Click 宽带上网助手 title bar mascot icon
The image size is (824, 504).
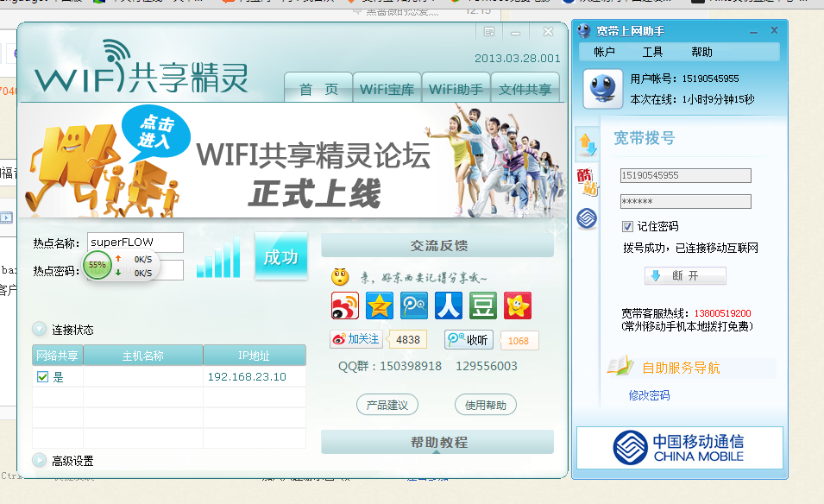coord(584,31)
